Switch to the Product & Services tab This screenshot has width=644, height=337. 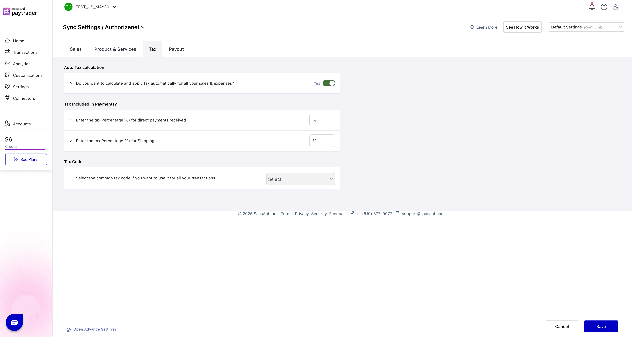coord(115,49)
